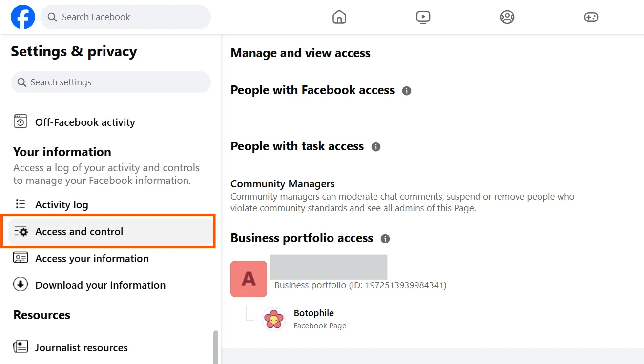Open the Botophile Facebook Page link
644x364 pixels.
(x=313, y=313)
